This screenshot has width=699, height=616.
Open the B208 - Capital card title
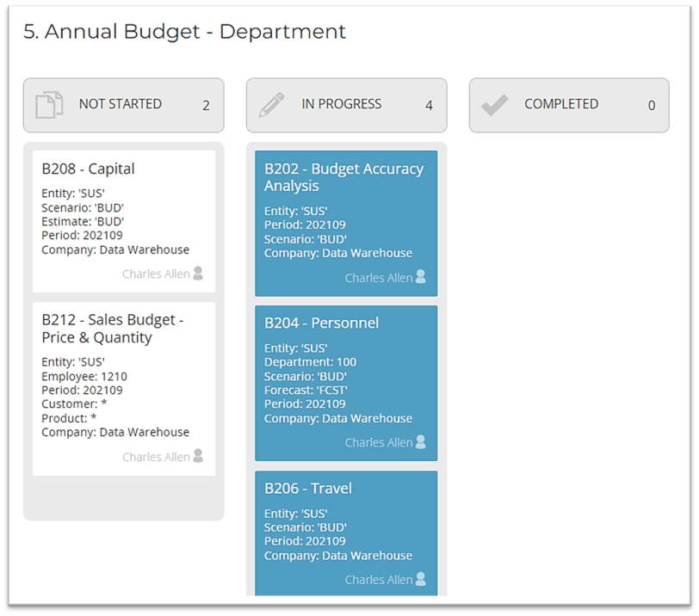tap(88, 169)
